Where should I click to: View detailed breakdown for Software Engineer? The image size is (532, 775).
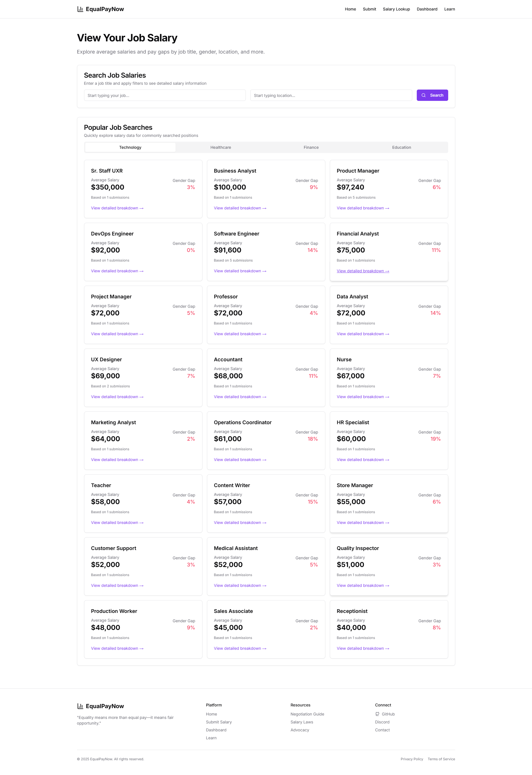240,271
